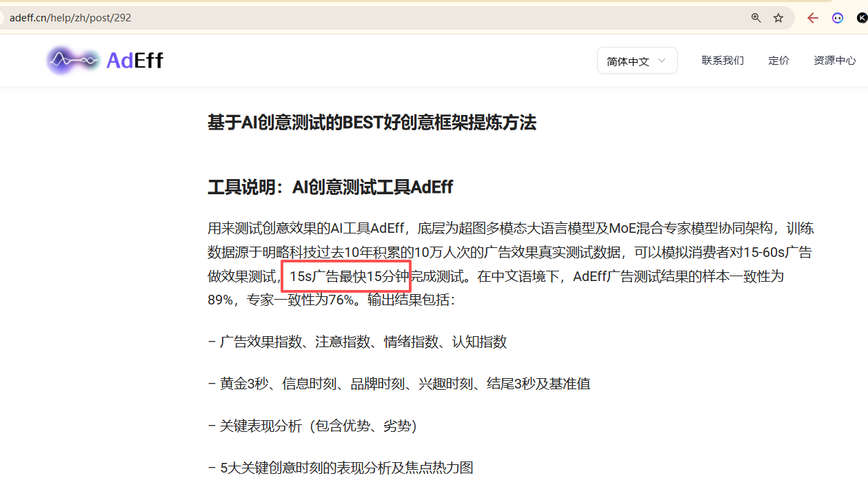Click the text 15s广告最快15分钟
Image resolution: width=868 pixels, height=487 pixels.
[350, 277]
